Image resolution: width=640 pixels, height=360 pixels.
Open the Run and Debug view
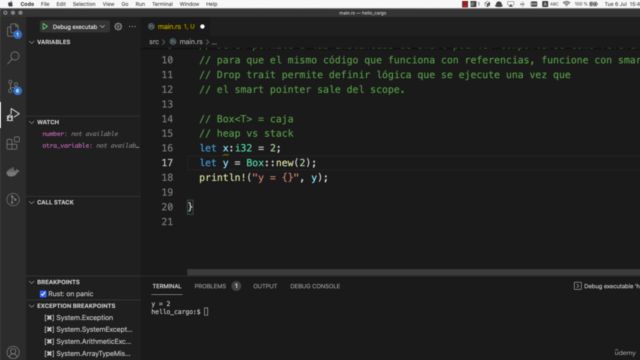[13, 115]
